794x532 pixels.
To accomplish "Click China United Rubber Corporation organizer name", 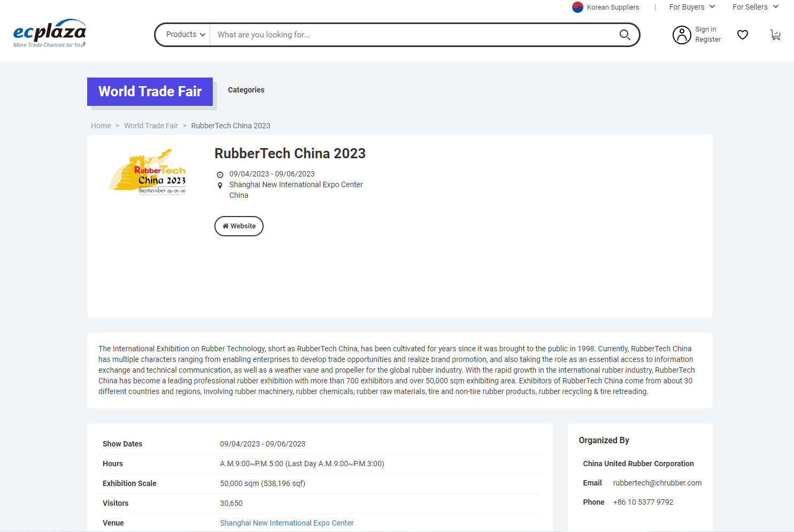I will click(638, 464).
